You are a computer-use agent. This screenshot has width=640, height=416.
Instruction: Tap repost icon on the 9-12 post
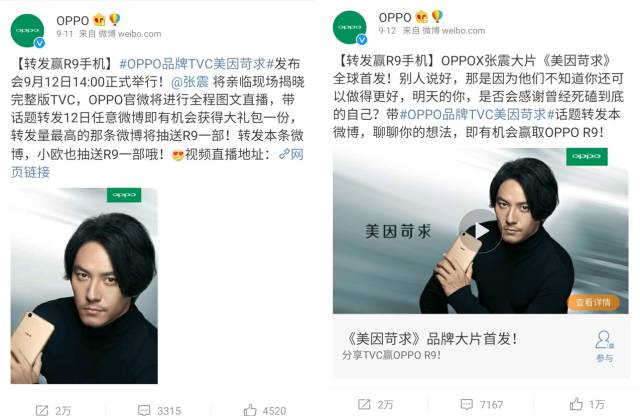click(x=364, y=405)
